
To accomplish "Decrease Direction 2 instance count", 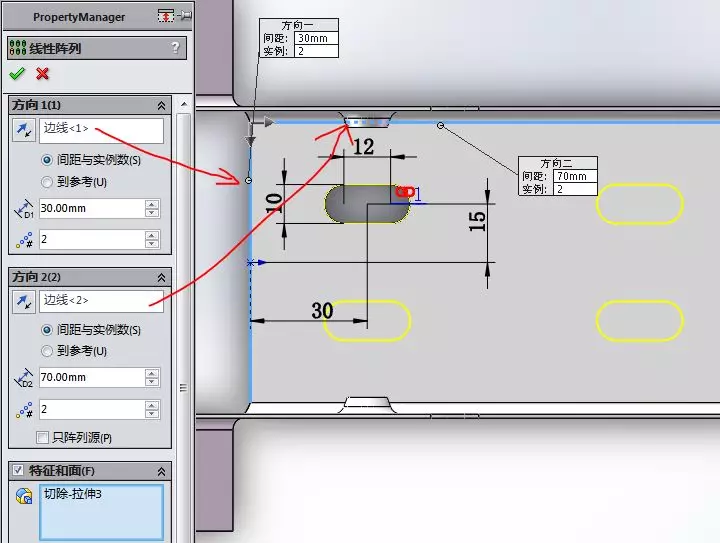I will (x=152, y=414).
